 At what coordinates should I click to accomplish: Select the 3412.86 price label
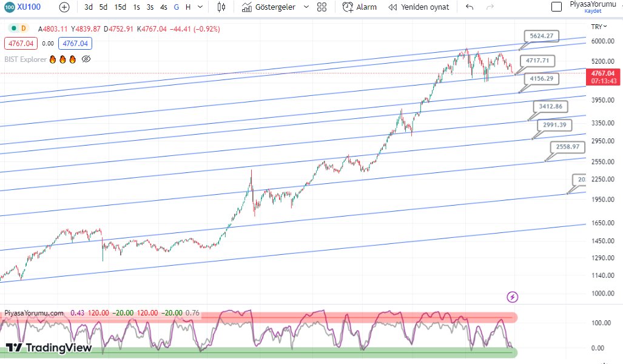(551, 106)
